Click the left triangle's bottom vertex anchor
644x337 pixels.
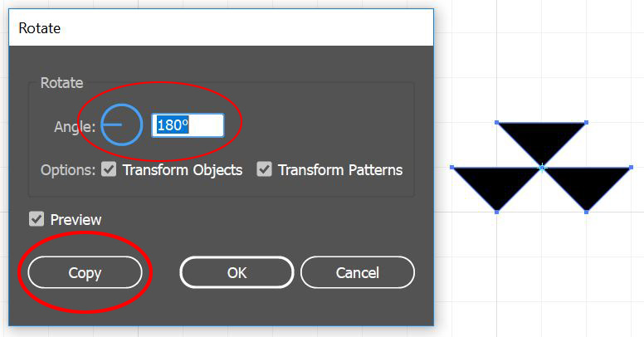pyautogui.click(x=497, y=212)
